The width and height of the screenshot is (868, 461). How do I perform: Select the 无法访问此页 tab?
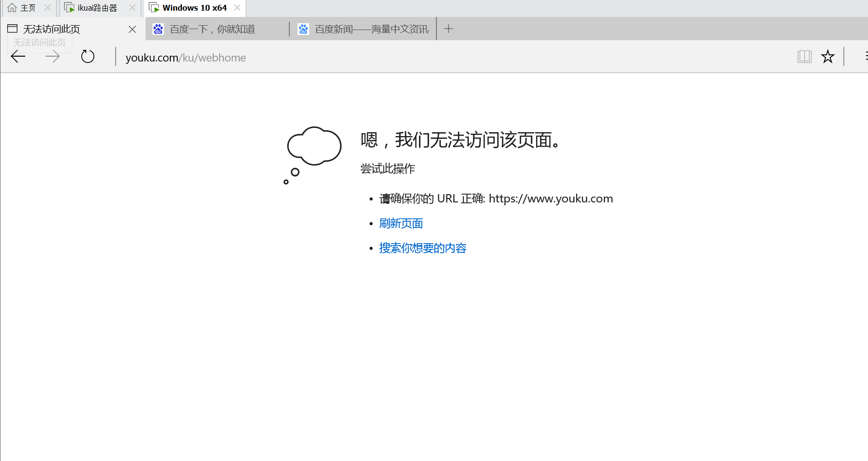click(x=73, y=29)
